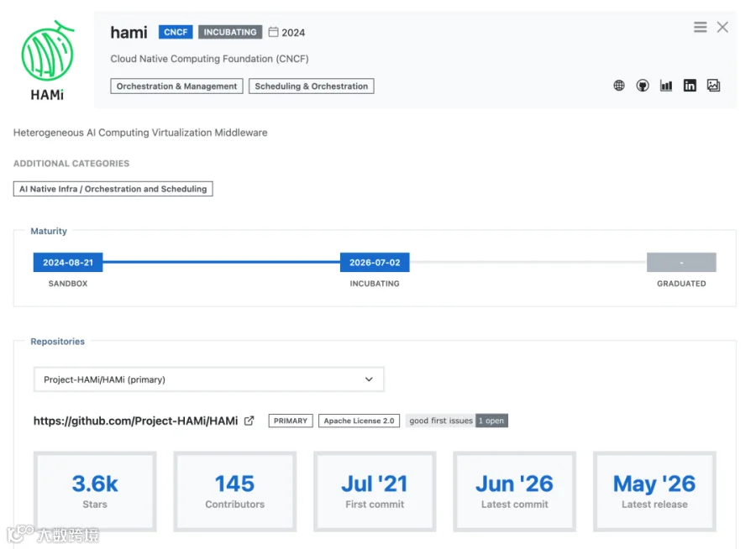Select the Scheduling & Orchestration category tag

click(x=311, y=86)
